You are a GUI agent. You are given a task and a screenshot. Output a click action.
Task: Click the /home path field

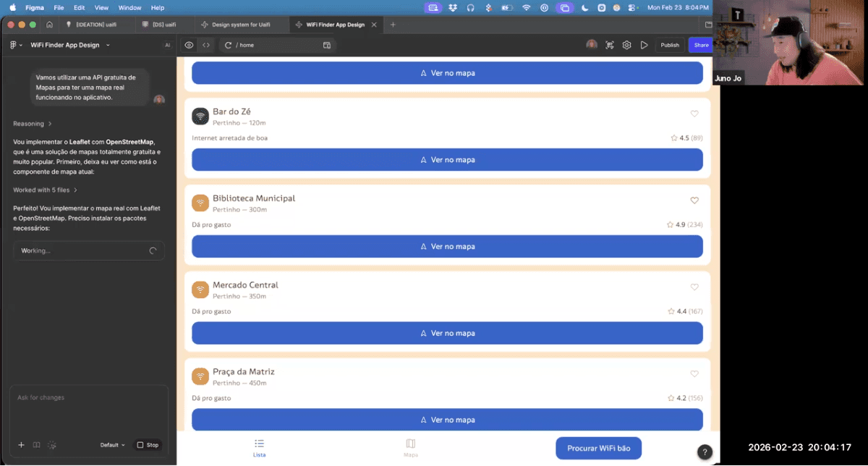[277, 45]
